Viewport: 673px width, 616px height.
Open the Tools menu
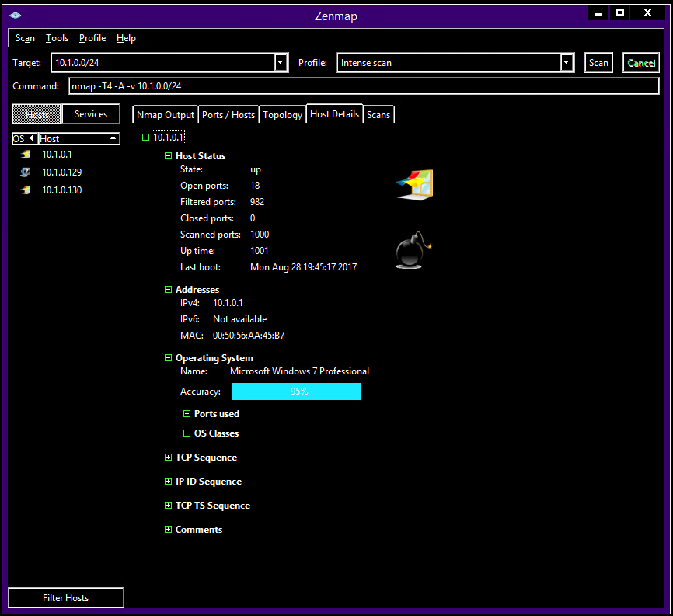[x=57, y=38]
